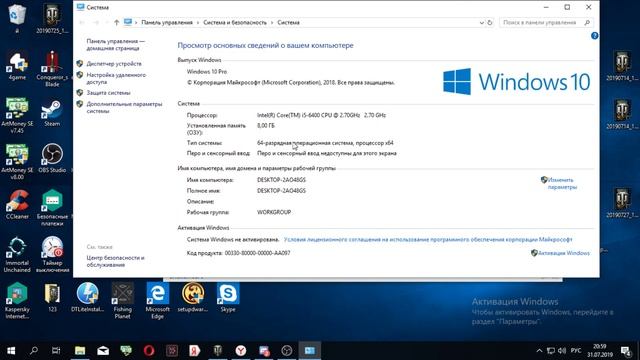Image resolution: width=640 pixels, height=360 pixels.
Task: Select ArtMoney SE v8.00 desktop icon
Action: (17, 162)
